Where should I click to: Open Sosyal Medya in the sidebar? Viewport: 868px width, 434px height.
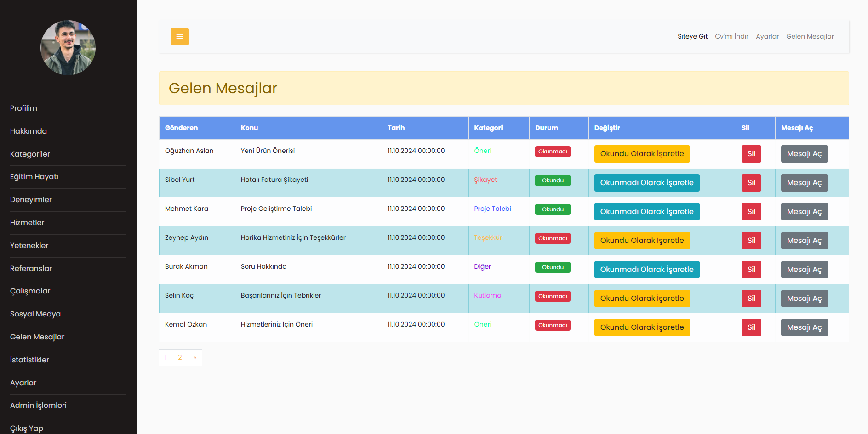pyautogui.click(x=35, y=314)
